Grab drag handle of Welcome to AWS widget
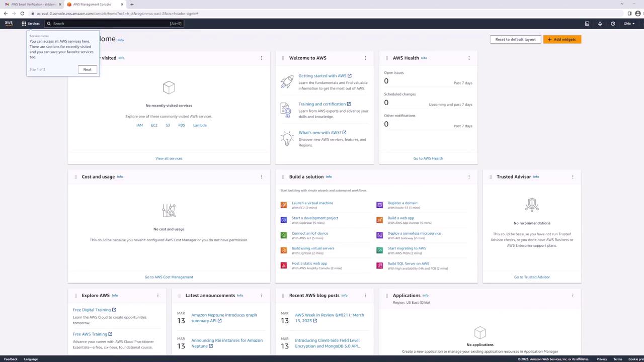Image resolution: width=644 pixels, height=362 pixels. 283,58
